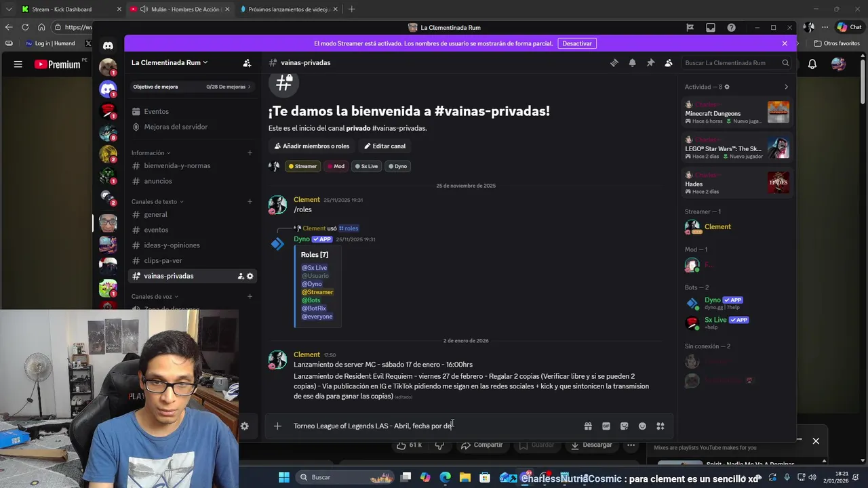This screenshot has height=488, width=868.
Task: Open the sticker picker
Action: pos(625,426)
